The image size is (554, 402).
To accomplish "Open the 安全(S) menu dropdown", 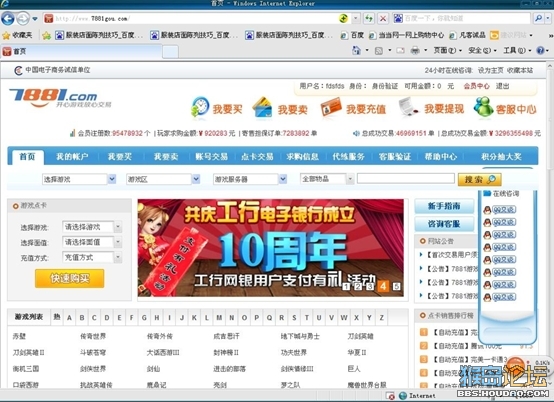I will point(482,51).
